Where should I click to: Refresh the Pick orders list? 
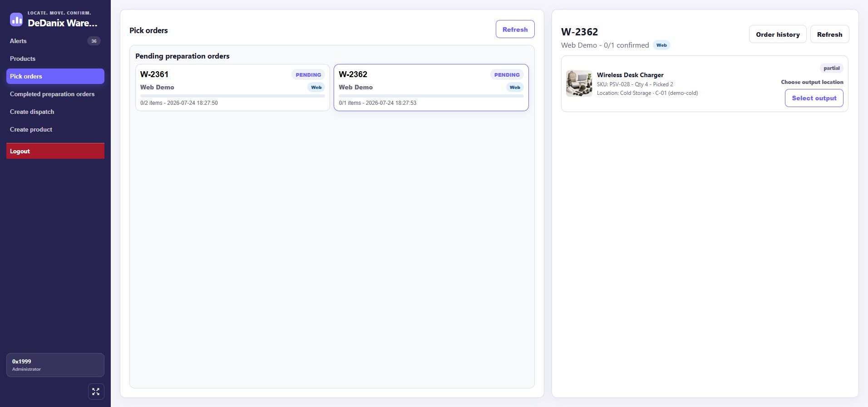(515, 29)
